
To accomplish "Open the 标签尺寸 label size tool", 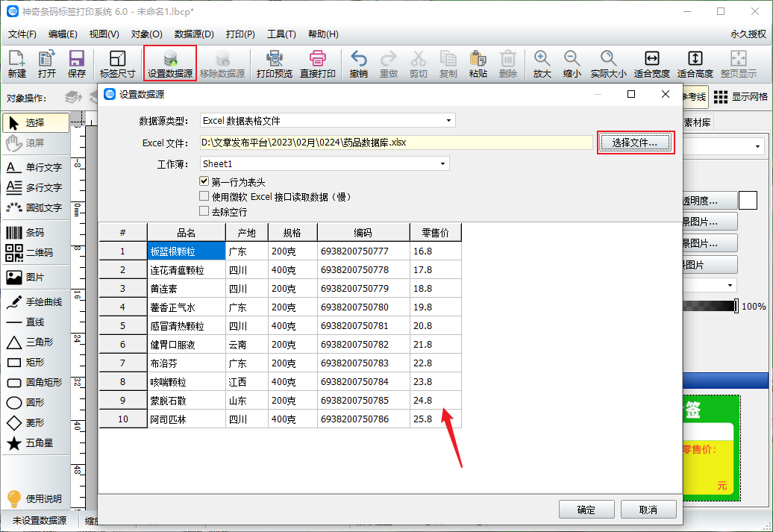I will [117, 64].
